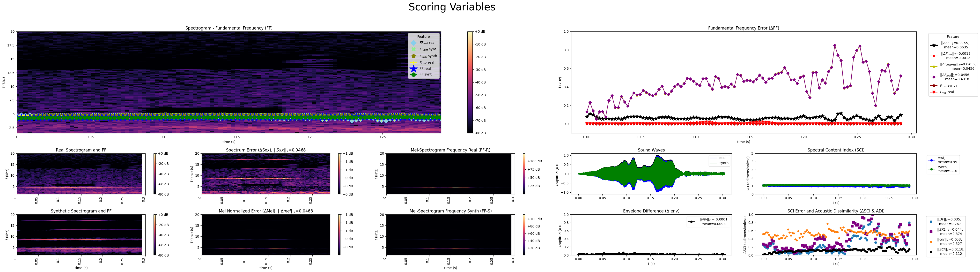Viewport: 980px width, 272px height.
Task: Click the orange cor legend marker
Action: click(x=931, y=242)
